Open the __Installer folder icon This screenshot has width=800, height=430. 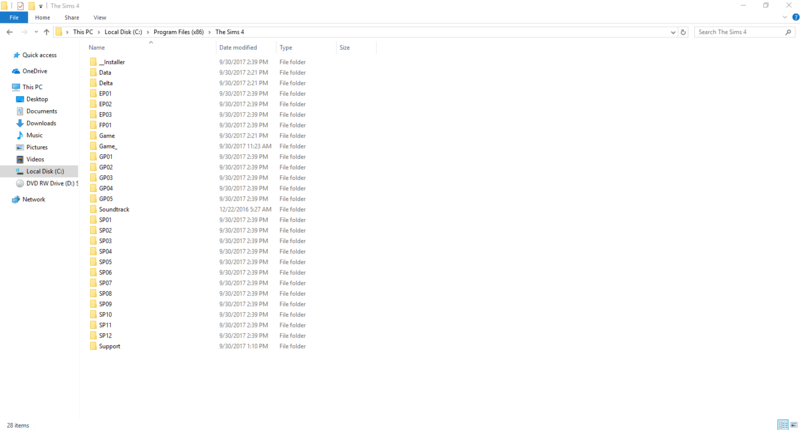[x=93, y=62]
